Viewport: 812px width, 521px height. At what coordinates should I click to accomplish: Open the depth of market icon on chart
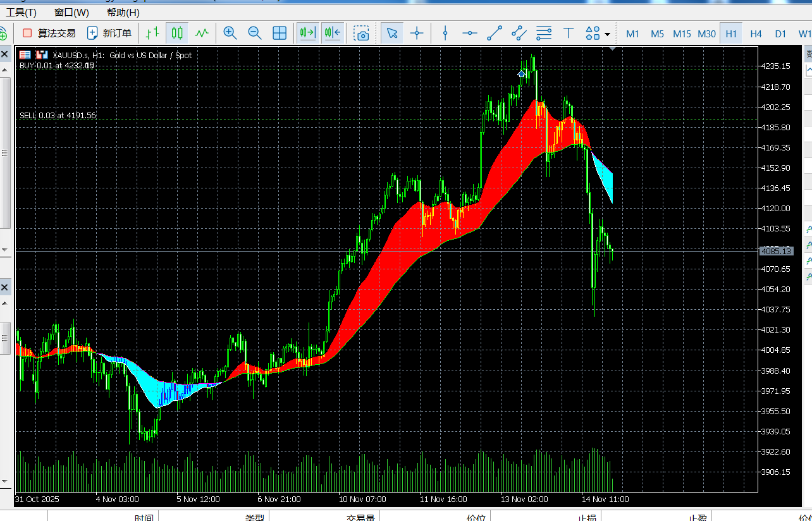[x=42, y=55]
